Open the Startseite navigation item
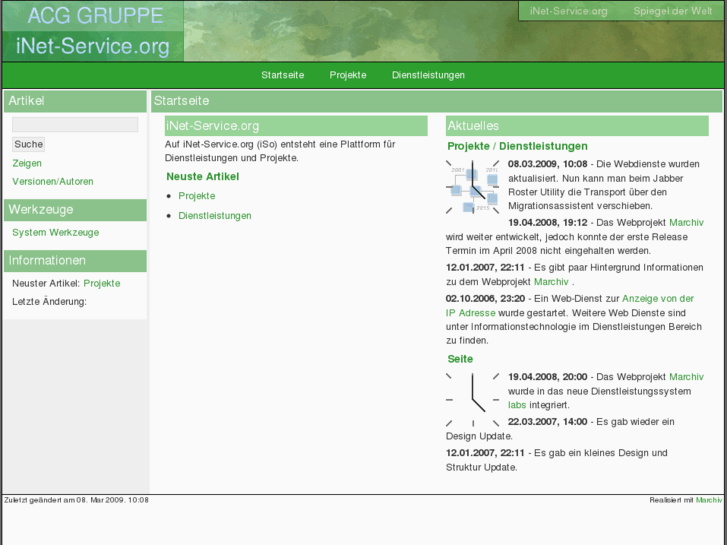Image resolution: width=727 pixels, height=545 pixels. (282, 75)
